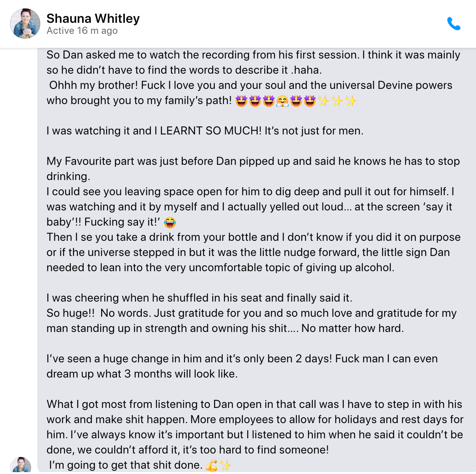Image resolution: width=476 pixels, height=474 pixels.
Task: Click the paragraph starting "What I got most"
Action: (254, 404)
